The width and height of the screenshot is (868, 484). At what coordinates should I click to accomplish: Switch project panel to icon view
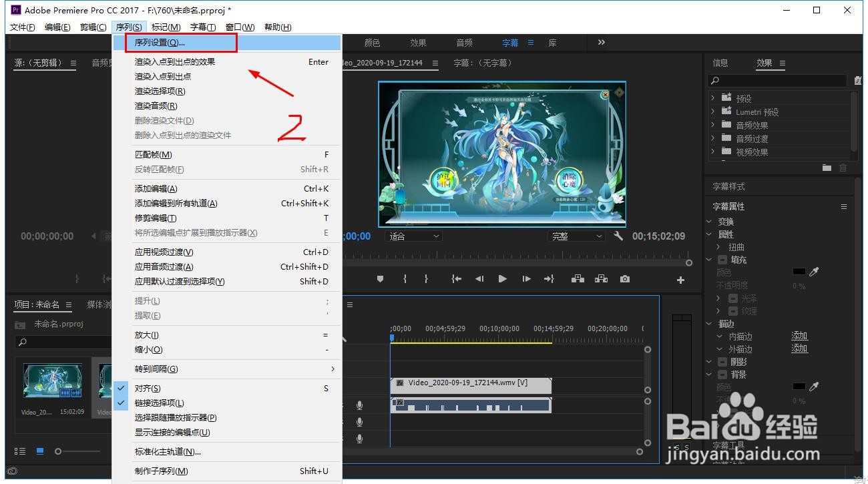pos(39,451)
